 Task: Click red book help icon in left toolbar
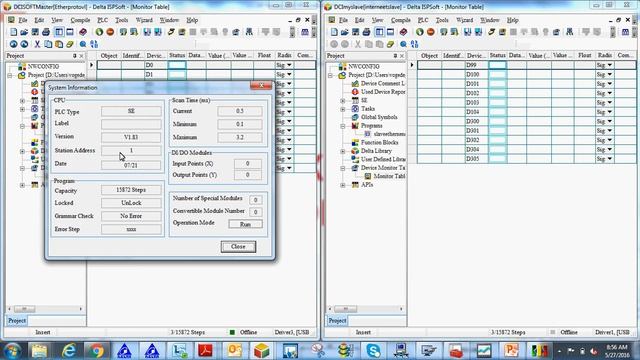point(83,32)
